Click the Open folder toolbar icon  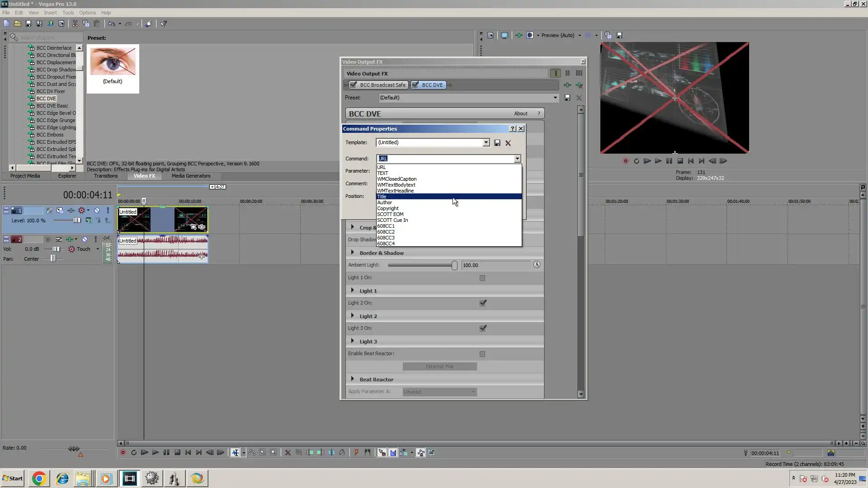click(x=17, y=23)
